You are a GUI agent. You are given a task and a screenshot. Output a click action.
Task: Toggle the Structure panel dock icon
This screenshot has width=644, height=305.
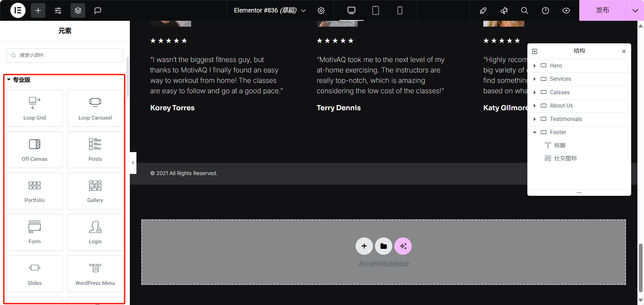535,51
